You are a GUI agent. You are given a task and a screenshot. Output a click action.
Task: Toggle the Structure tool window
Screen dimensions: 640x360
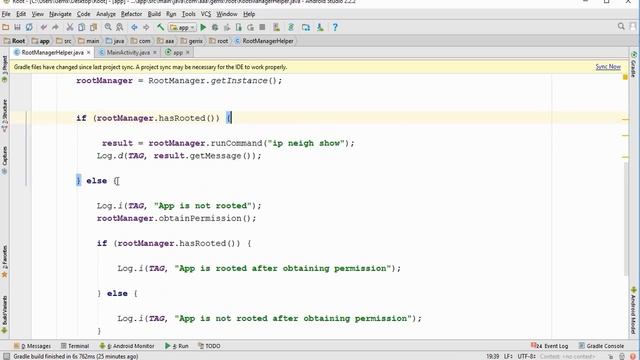[x=4, y=116]
